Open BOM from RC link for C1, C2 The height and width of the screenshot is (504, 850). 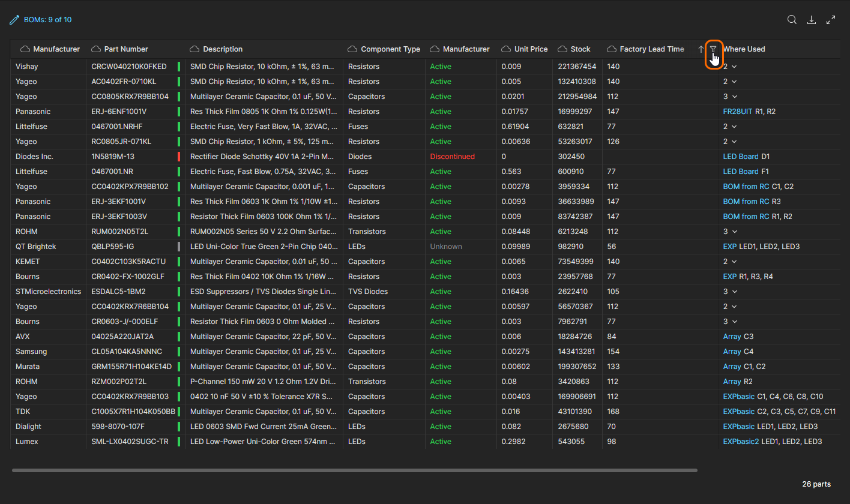coord(746,187)
